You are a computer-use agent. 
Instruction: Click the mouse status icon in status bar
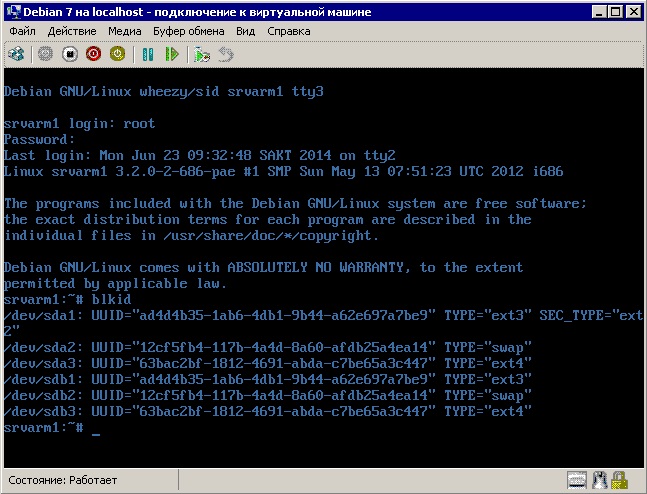[600, 480]
